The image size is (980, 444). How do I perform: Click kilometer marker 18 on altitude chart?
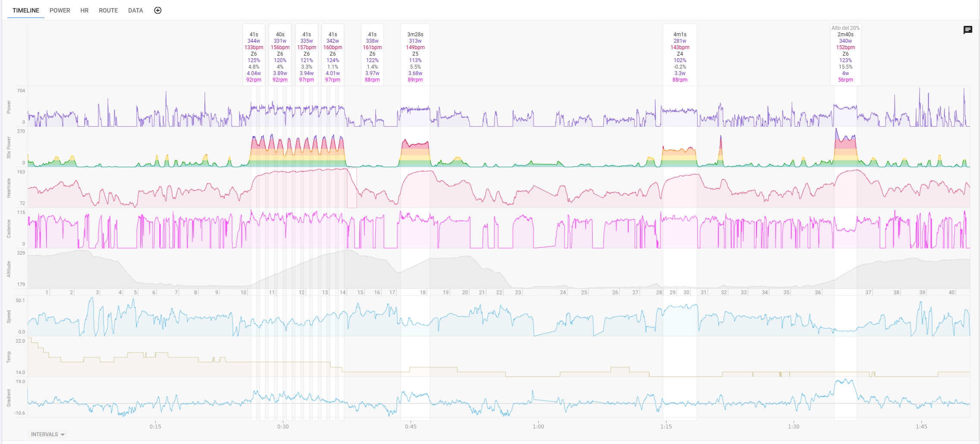point(423,293)
